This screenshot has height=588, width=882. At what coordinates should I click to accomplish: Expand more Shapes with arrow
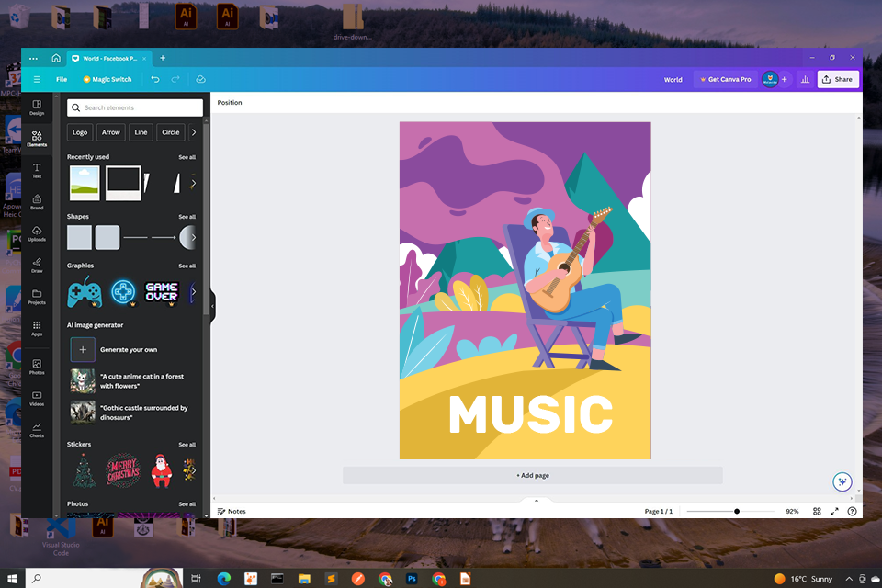tap(194, 237)
